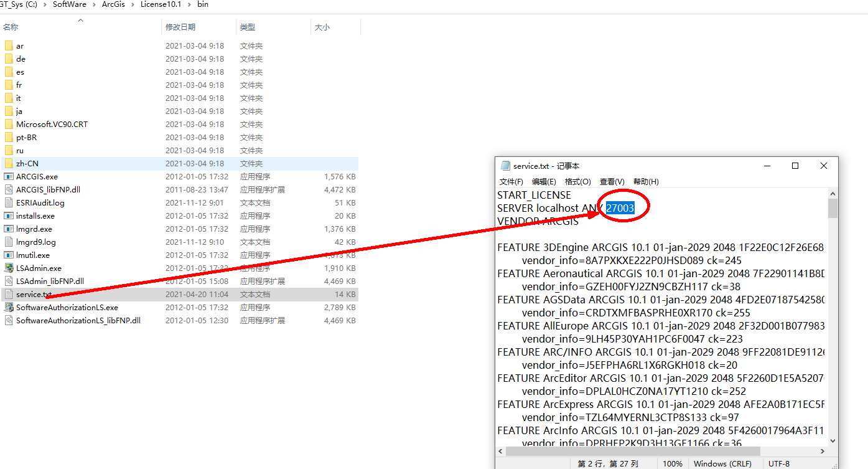This screenshot has width=868, height=469.
Task: Open the 帮助(H) menu in Notepad
Action: coord(646,181)
